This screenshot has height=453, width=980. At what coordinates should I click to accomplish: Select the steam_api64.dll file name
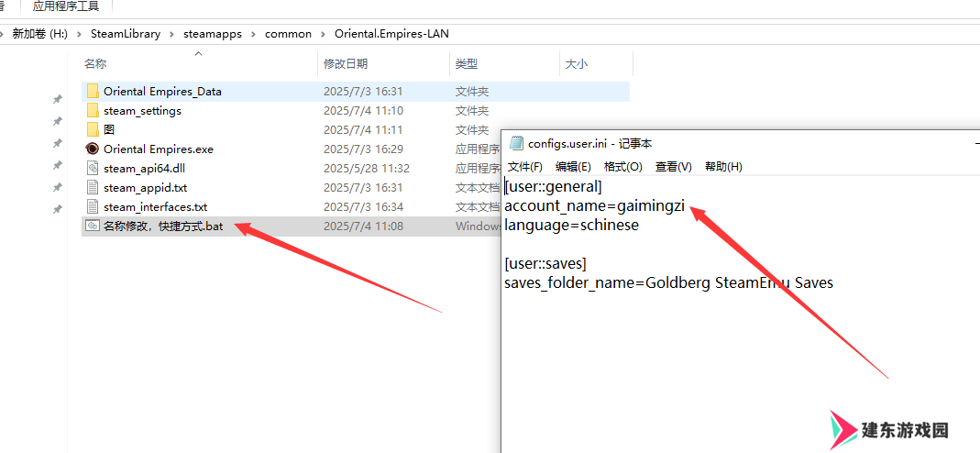point(145,168)
